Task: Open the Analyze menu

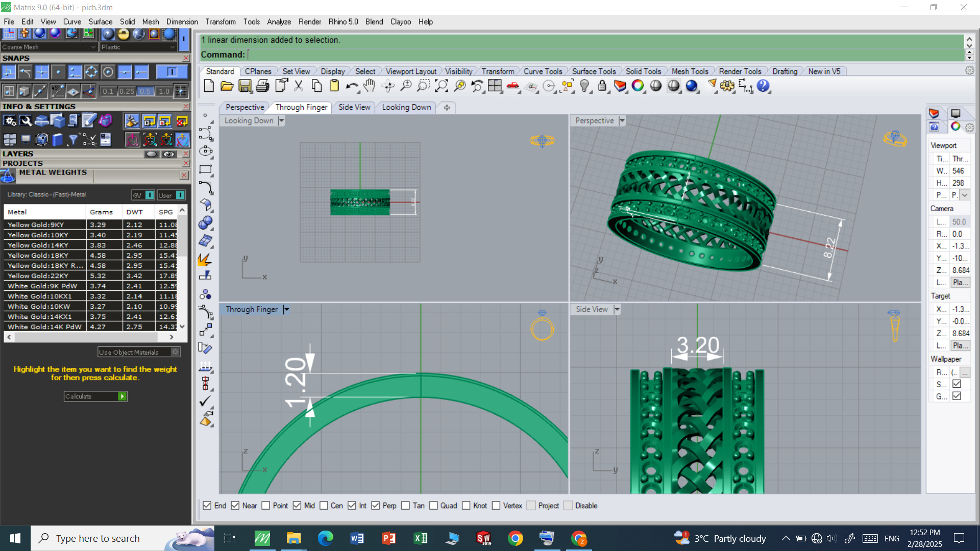Action: 279,22
